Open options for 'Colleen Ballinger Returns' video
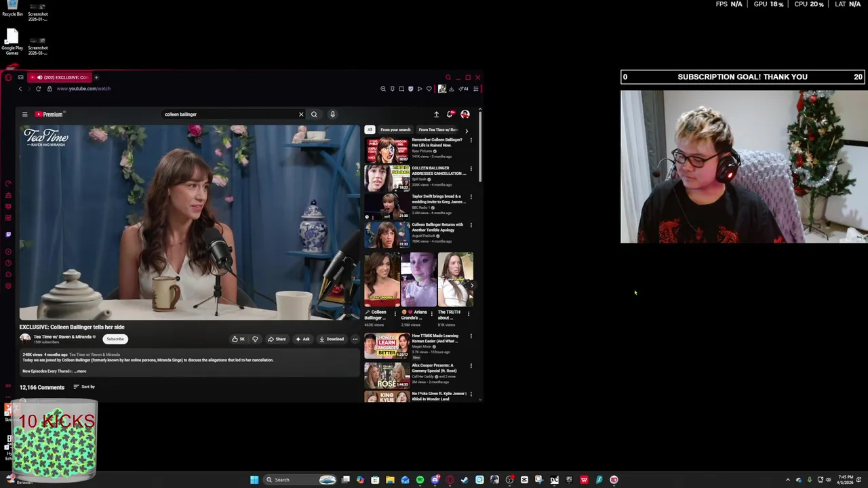The image size is (868, 488). tap(471, 225)
